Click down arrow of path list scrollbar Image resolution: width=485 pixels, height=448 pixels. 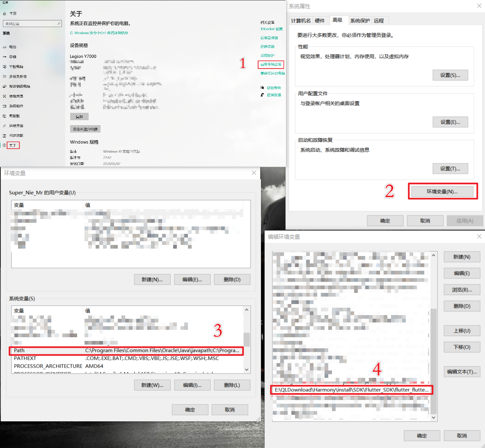pos(434,417)
